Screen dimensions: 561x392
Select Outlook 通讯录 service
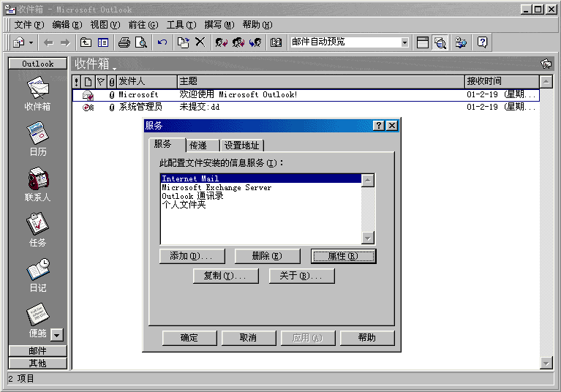click(x=261, y=196)
